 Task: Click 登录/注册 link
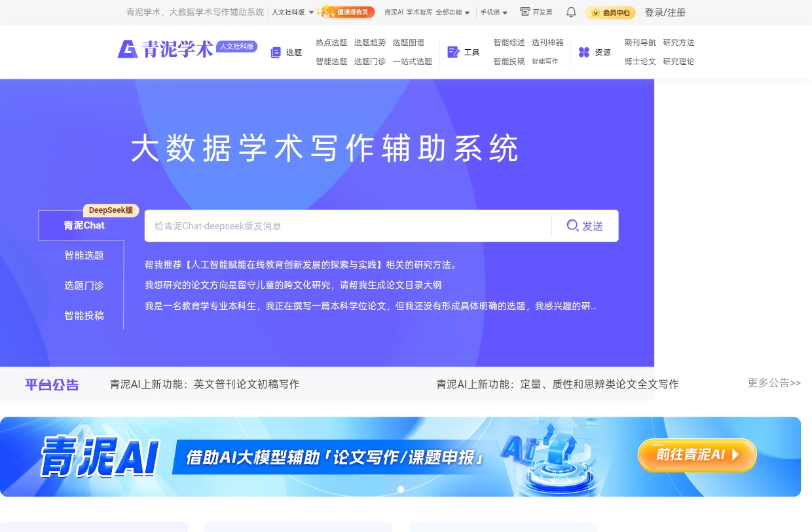tap(665, 12)
